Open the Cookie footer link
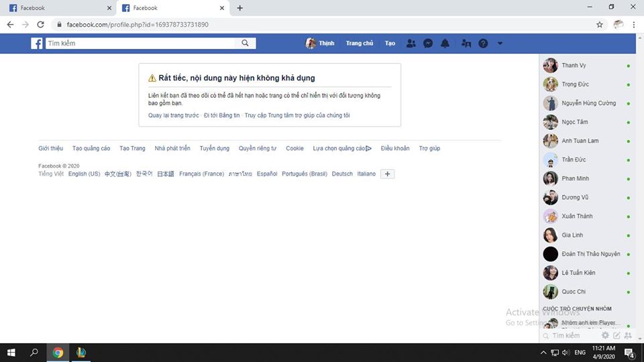The height and width of the screenshot is (362, 644). 295,148
